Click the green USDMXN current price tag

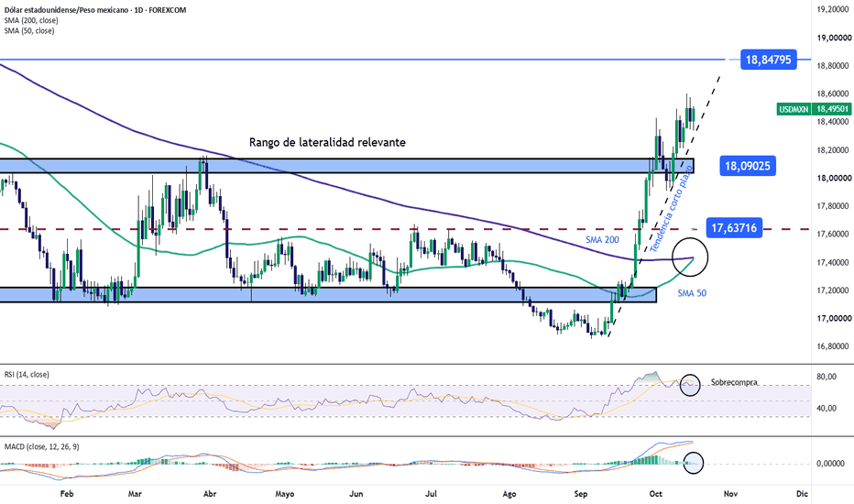[815, 110]
